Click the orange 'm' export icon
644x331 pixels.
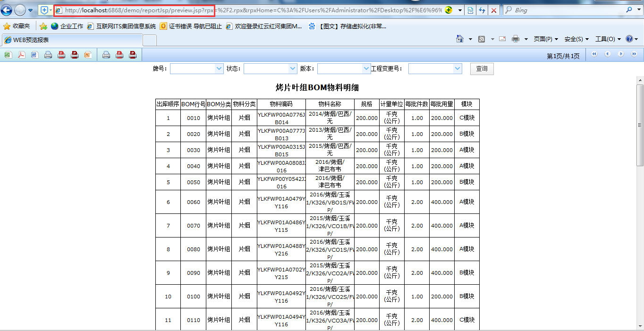(87, 55)
